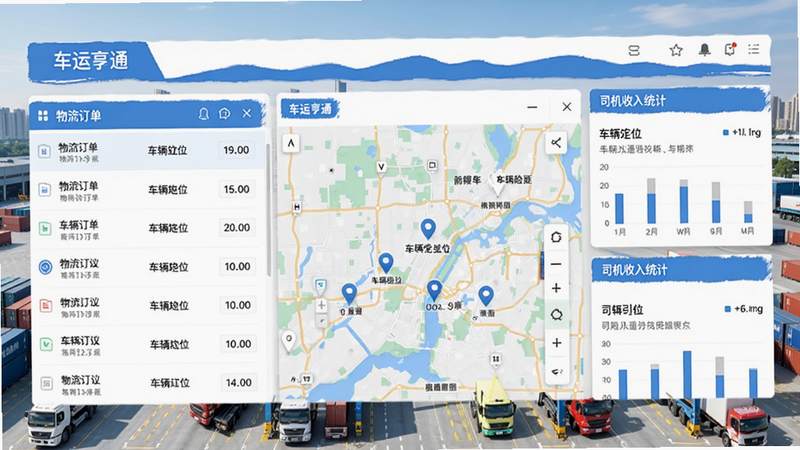Close the 物流订单 panel
The width and height of the screenshot is (800, 450).
click(247, 113)
